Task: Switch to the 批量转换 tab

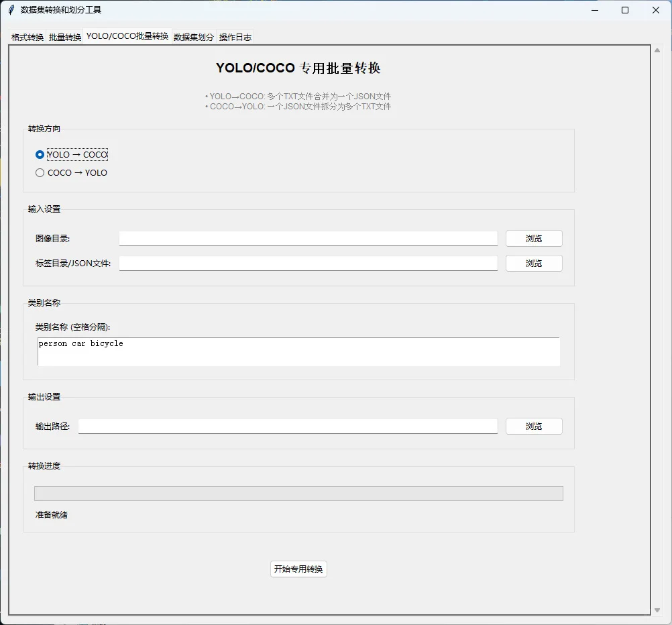Action: point(64,37)
